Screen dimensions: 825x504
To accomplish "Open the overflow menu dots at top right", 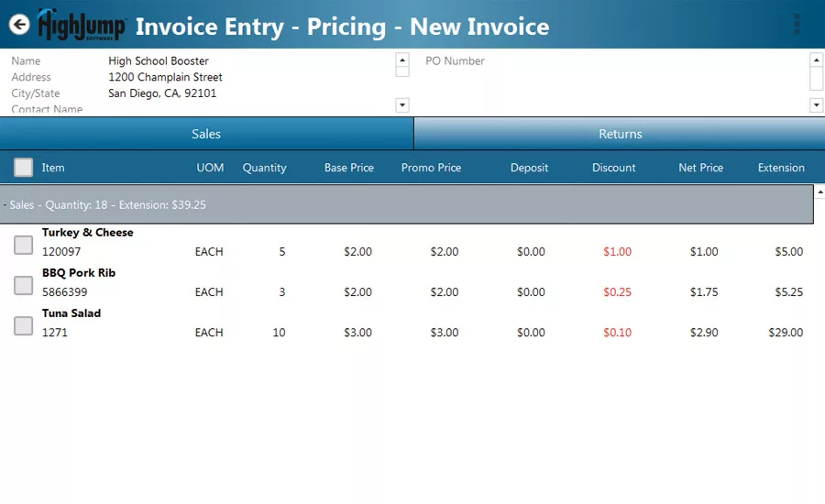I will pos(797,25).
